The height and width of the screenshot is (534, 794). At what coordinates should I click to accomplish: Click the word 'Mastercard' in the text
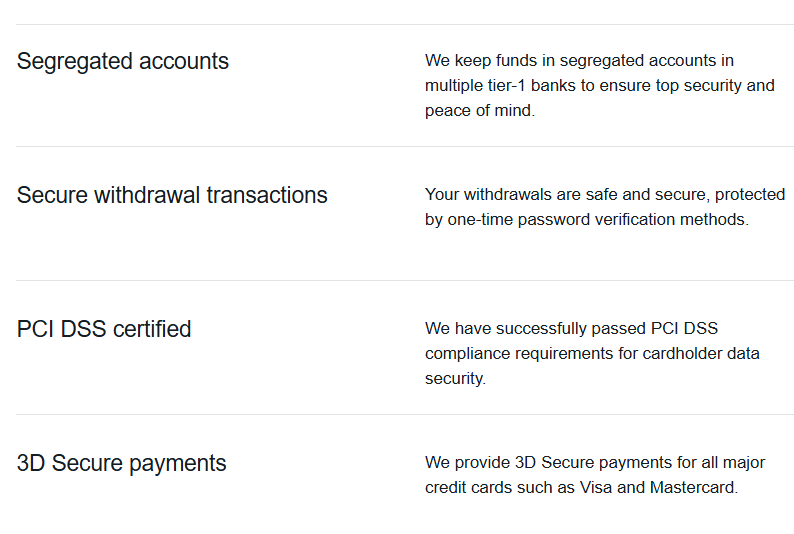(694, 487)
